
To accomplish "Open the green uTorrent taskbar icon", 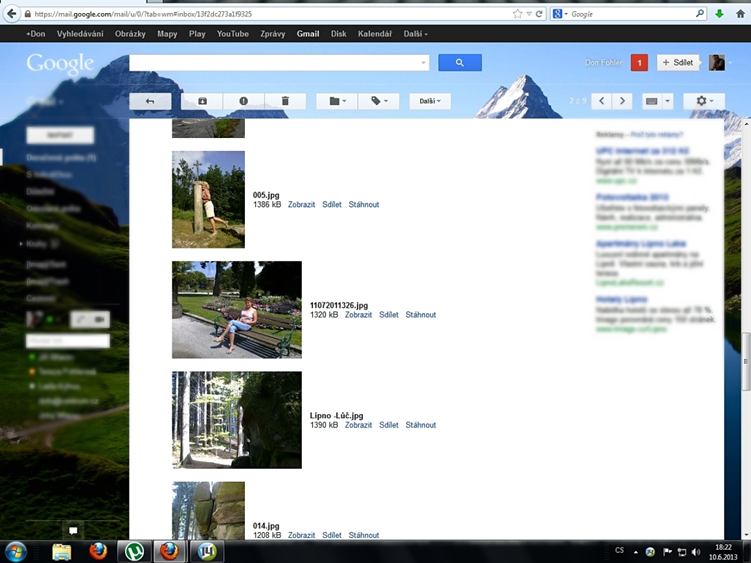I will coord(135,552).
